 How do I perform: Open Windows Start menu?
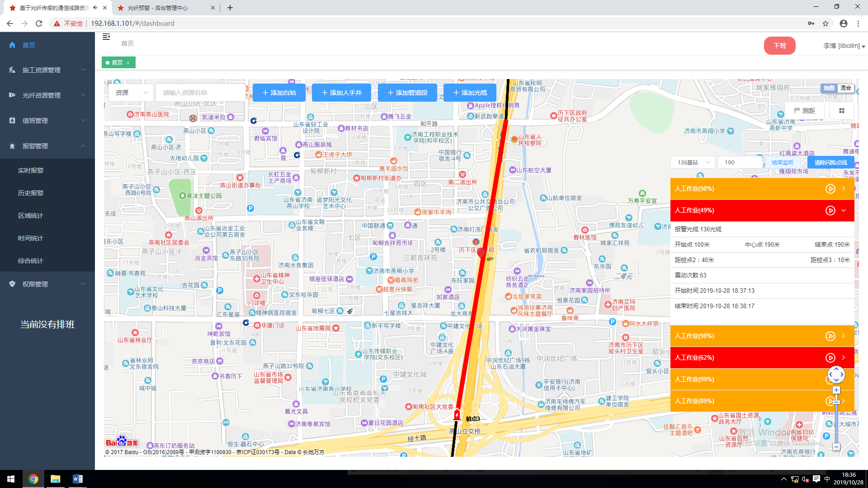11,479
